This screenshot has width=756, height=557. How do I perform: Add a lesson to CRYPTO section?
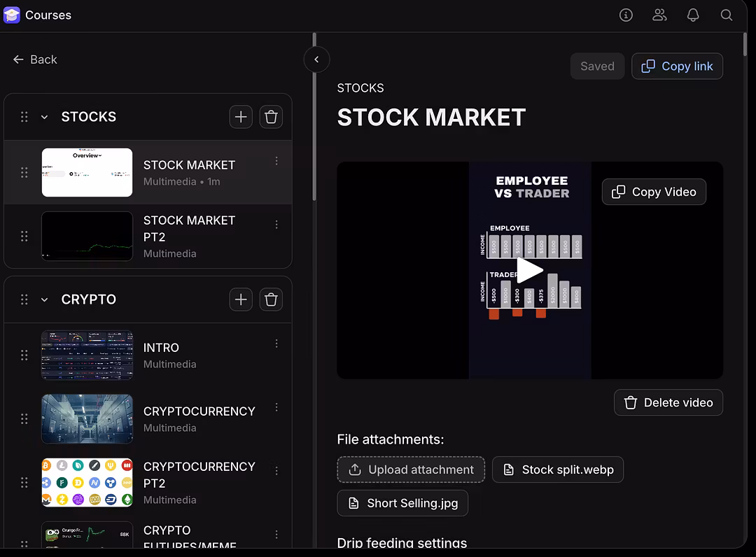click(x=241, y=299)
